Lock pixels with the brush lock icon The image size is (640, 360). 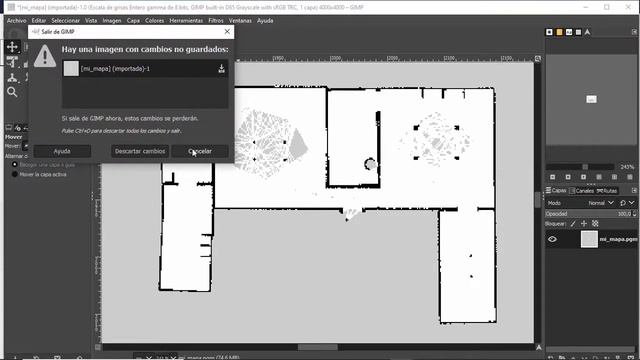(573, 224)
